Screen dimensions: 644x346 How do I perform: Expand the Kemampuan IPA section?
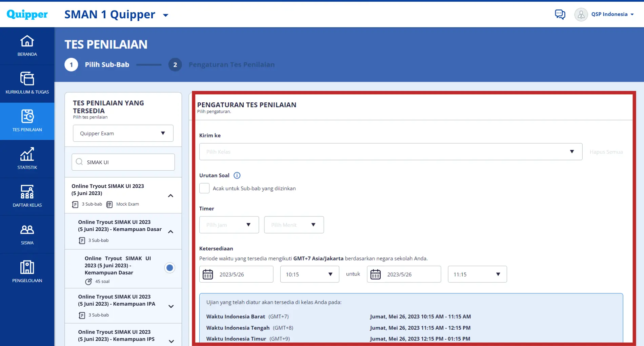point(171,306)
